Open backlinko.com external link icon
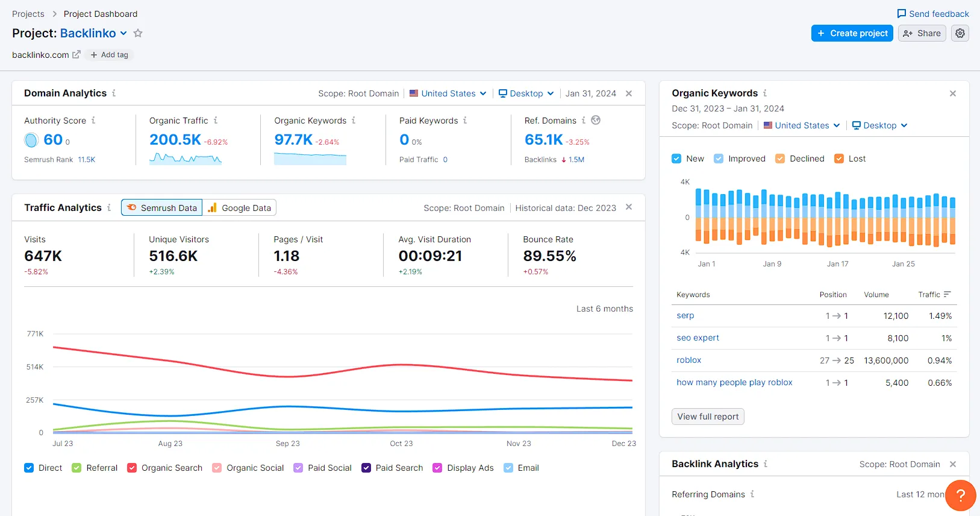The height and width of the screenshot is (516, 980). coord(76,54)
